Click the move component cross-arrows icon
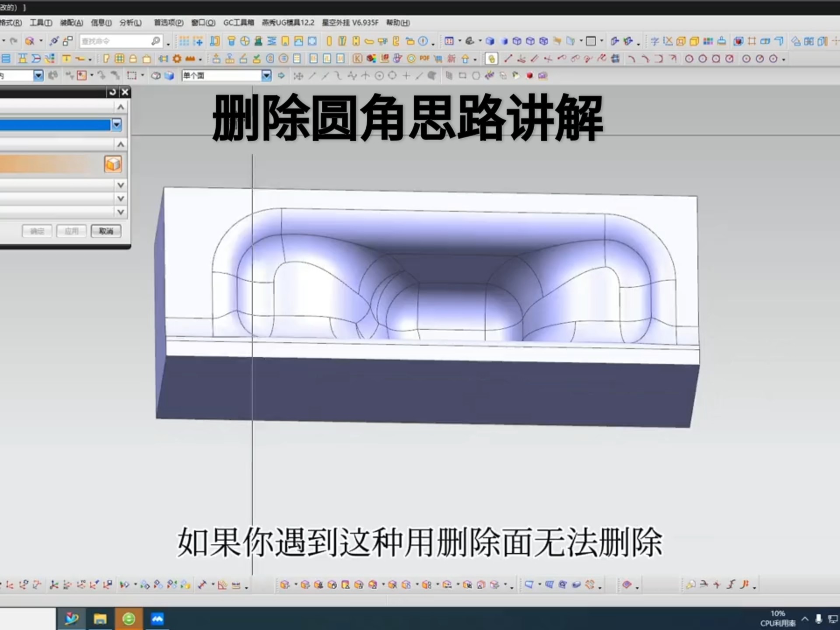The height and width of the screenshot is (630, 840). pos(199,42)
